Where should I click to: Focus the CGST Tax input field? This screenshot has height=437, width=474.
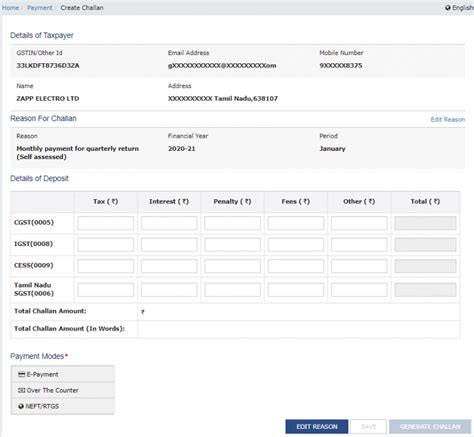(x=106, y=223)
